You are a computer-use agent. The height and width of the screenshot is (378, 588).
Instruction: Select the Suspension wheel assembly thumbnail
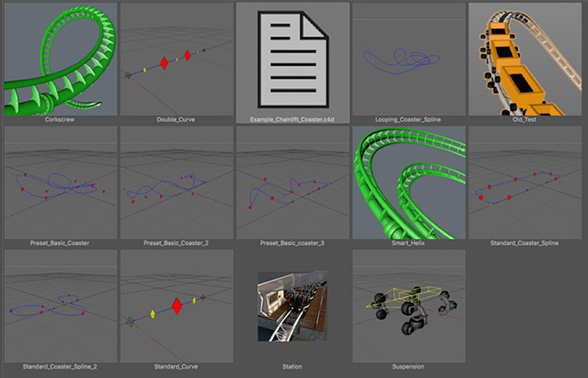(x=409, y=306)
